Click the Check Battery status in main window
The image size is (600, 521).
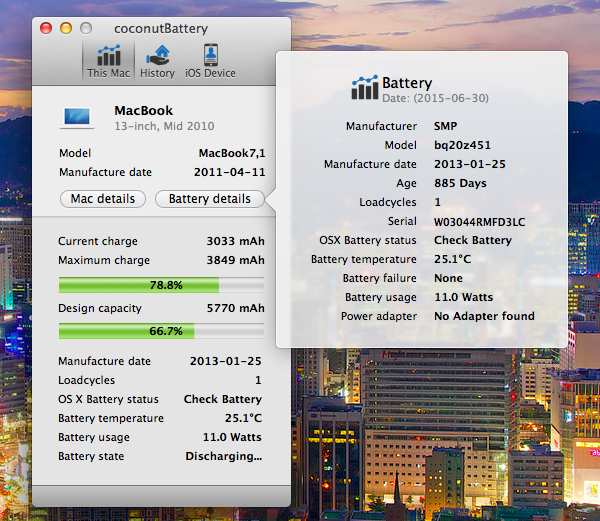coord(223,399)
